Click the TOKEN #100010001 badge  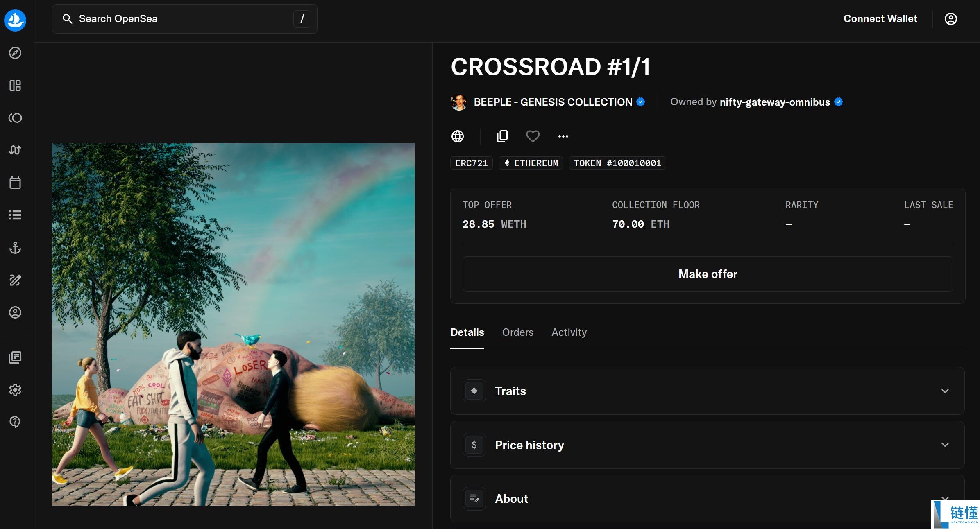617,163
